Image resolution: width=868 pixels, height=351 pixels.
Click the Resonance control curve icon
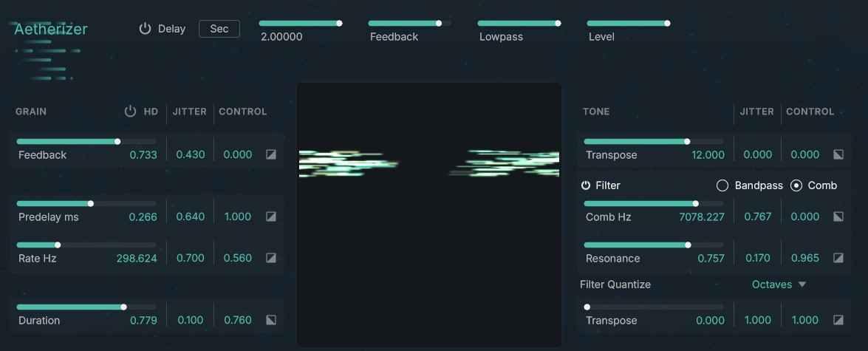click(x=838, y=258)
